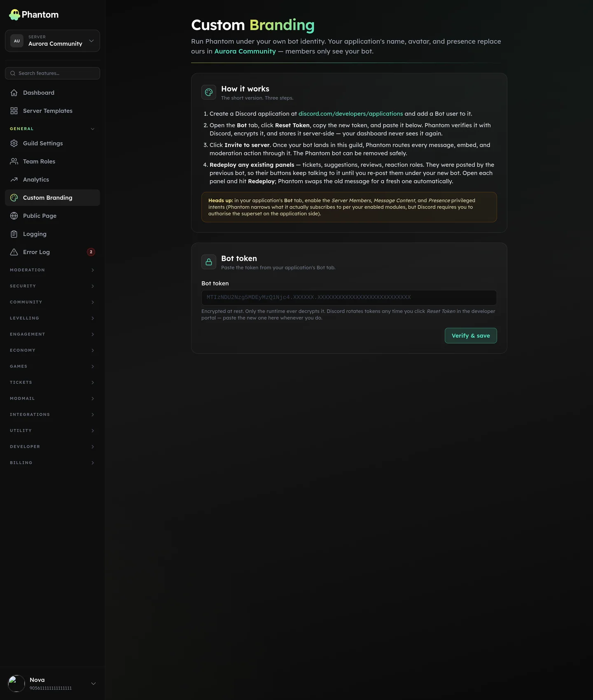
Task: Expand the UTILITY section
Action: coord(52,431)
